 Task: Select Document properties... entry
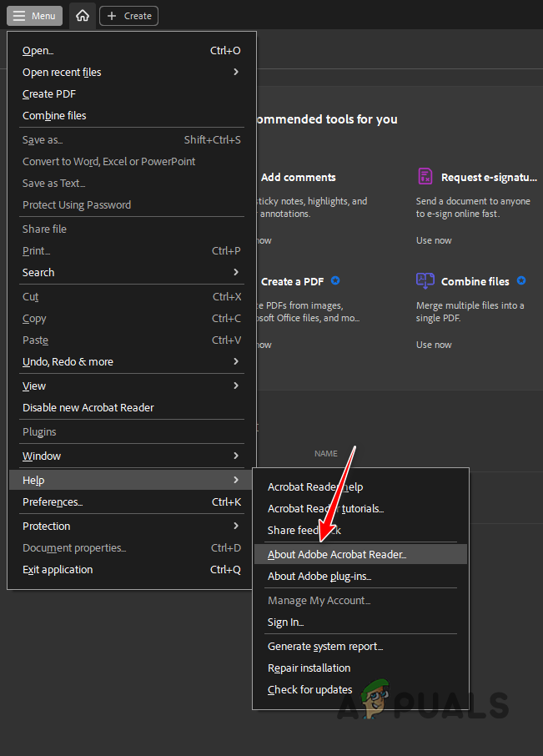click(132, 547)
